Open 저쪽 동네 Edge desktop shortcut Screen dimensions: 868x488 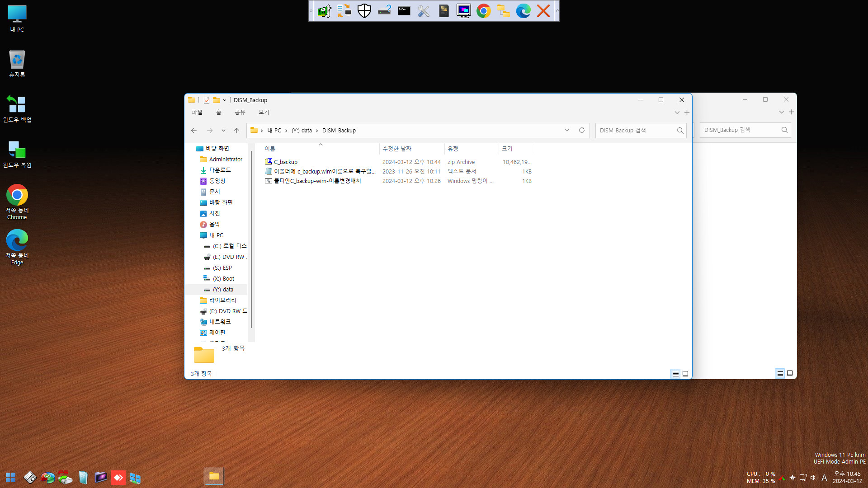[x=17, y=247]
